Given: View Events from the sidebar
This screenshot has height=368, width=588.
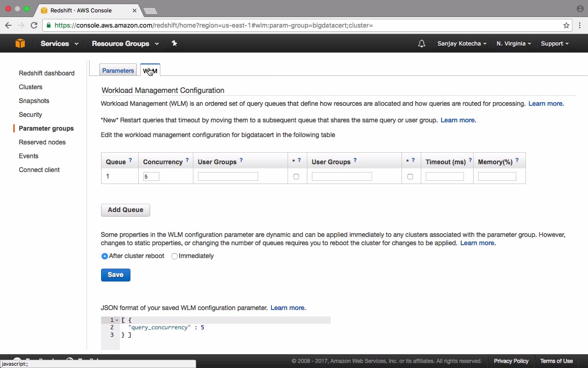Looking at the screenshot, I should coord(28,156).
